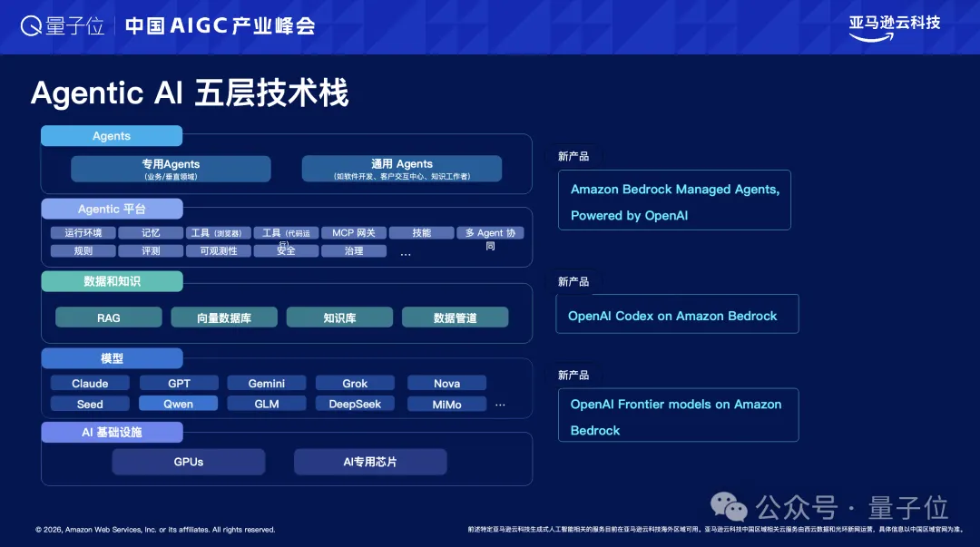Select the Grok model chip
Screen dimensions: 980x547
(x=355, y=383)
